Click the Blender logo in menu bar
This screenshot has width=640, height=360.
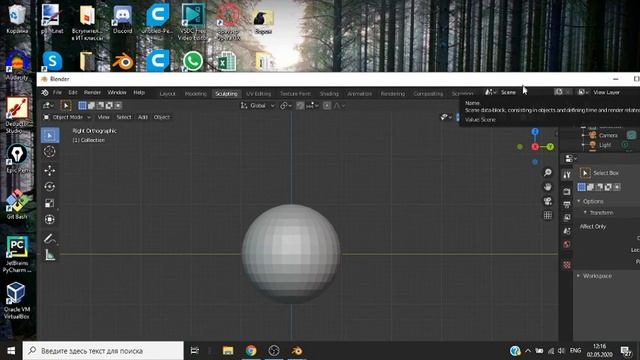click(45, 93)
